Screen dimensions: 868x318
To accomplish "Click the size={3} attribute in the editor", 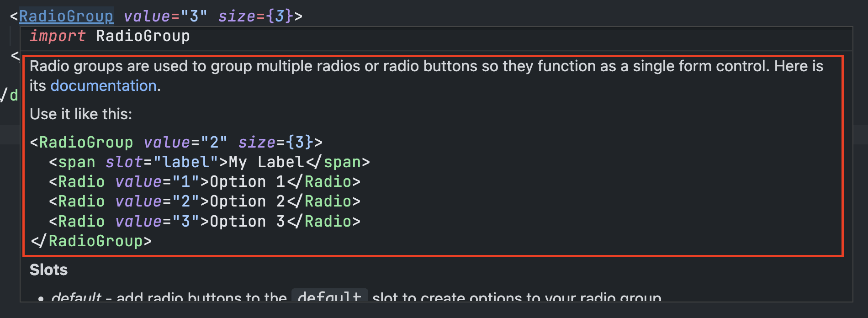I will (x=256, y=16).
